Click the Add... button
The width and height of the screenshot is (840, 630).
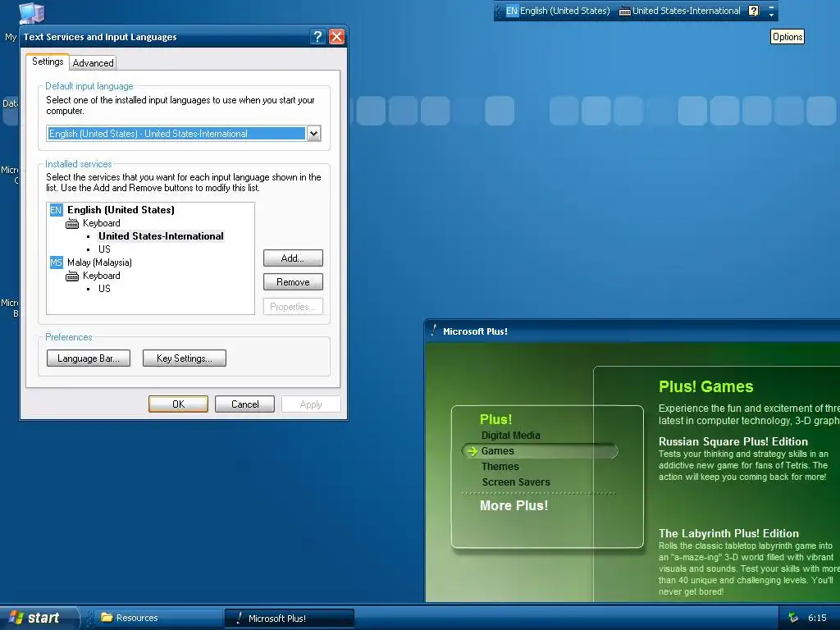pyautogui.click(x=293, y=258)
